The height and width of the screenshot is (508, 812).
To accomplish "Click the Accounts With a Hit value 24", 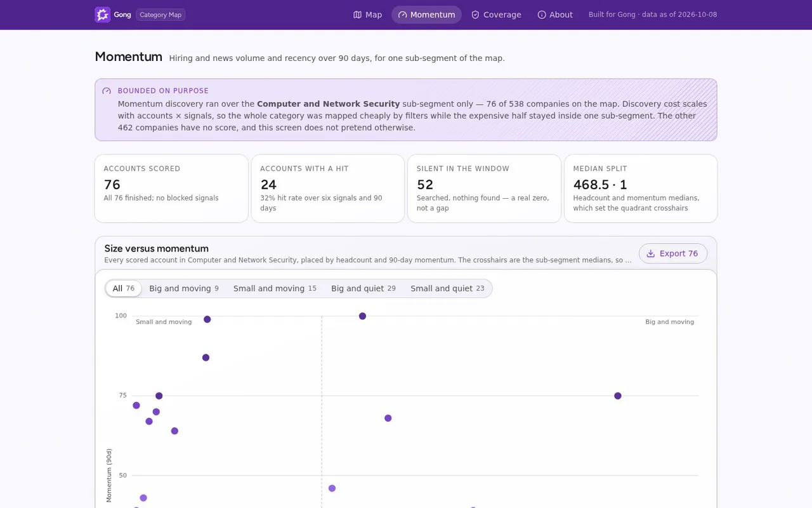I will (269, 185).
